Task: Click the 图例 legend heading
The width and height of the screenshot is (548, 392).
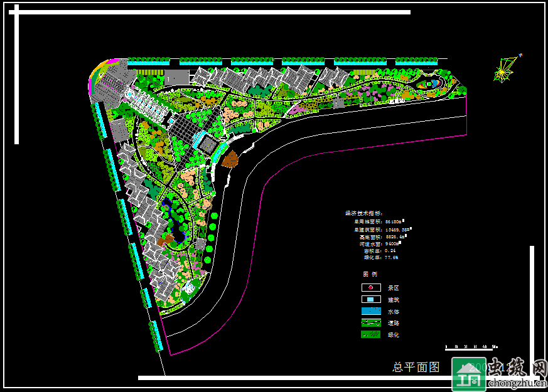Action: tap(370, 275)
